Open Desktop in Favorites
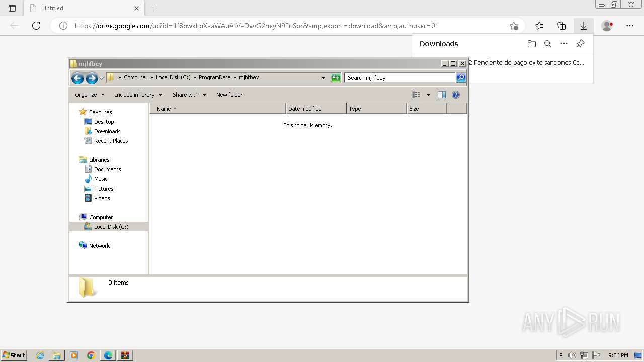Viewport: 644px width, 362px height. point(104,122)
